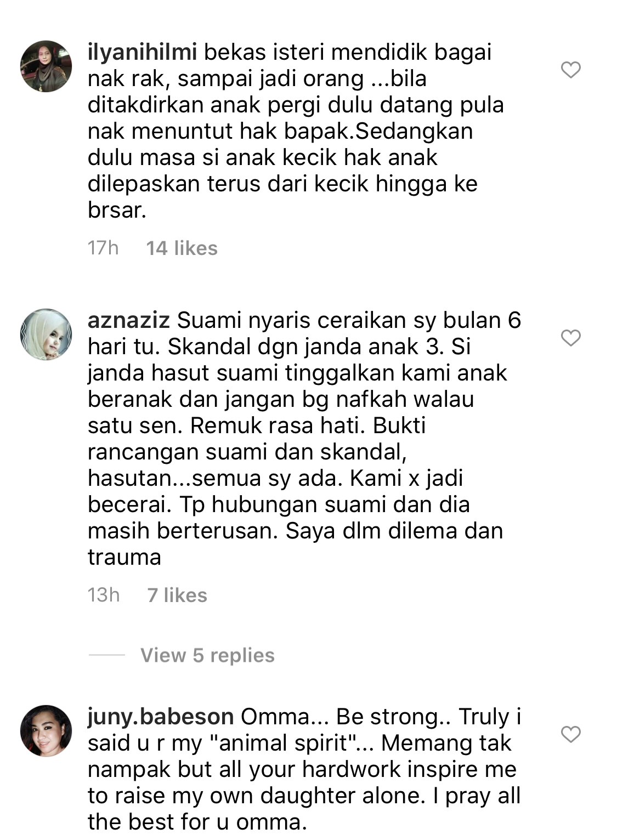This screenshot has height=840, width=617.
Task: Open juny.babeson's profile picture
Action: click(46, 730)
